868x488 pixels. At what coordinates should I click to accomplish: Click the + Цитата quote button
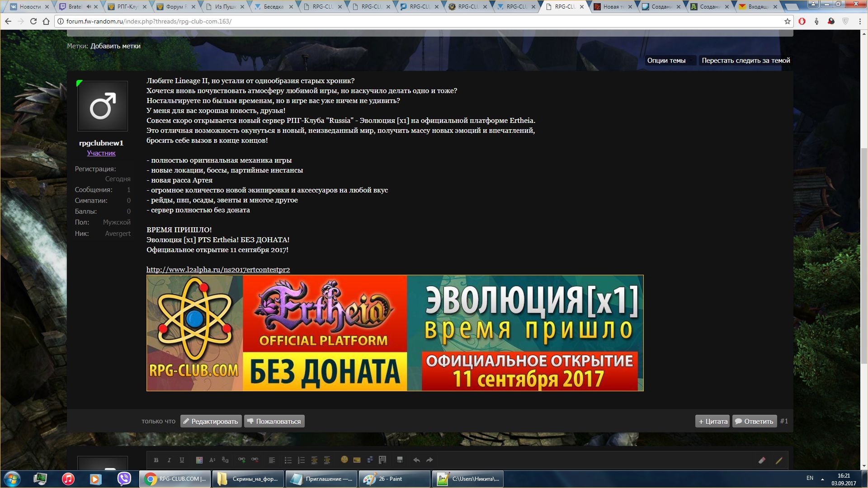(712, 421)
